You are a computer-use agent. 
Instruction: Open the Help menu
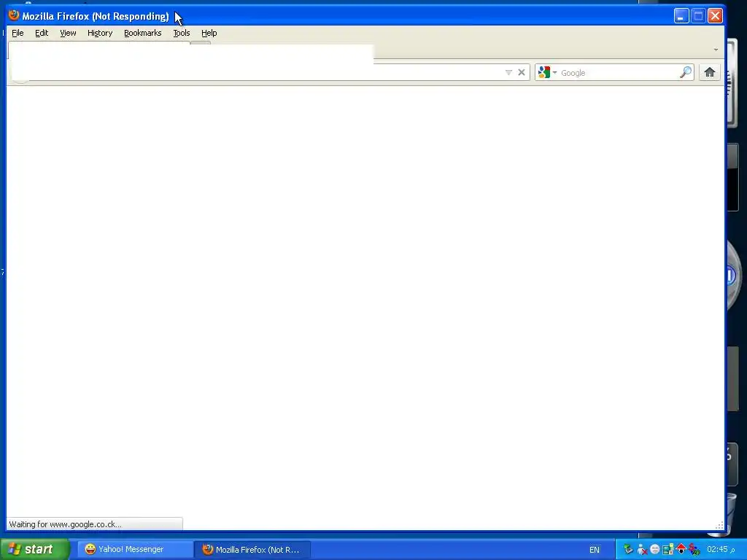(209, 33)
